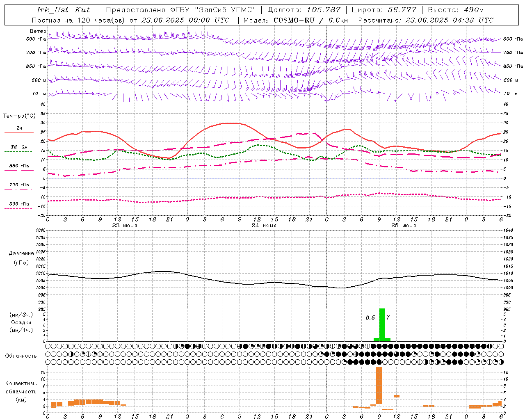Click the Осадки precipitation label
Image resolution: width=525 pixels, height=420 pixels.
pos(21,322)
